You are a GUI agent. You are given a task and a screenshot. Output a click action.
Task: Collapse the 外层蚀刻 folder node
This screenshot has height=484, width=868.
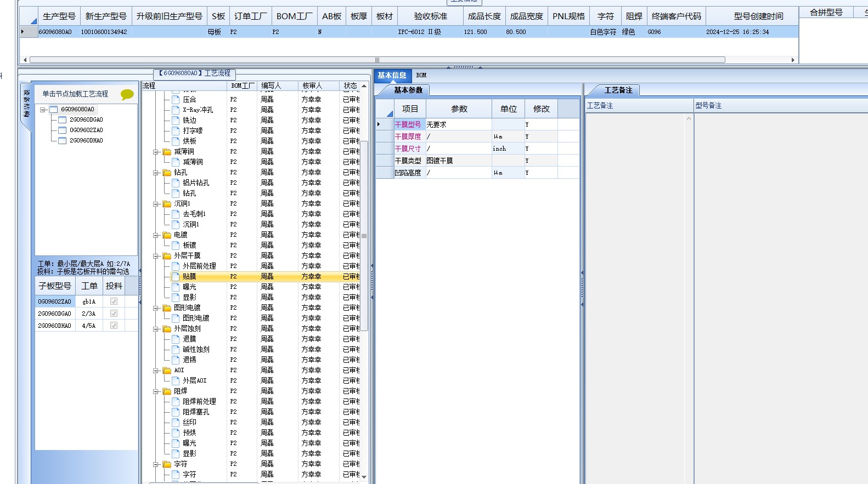[x=156, y=329]
